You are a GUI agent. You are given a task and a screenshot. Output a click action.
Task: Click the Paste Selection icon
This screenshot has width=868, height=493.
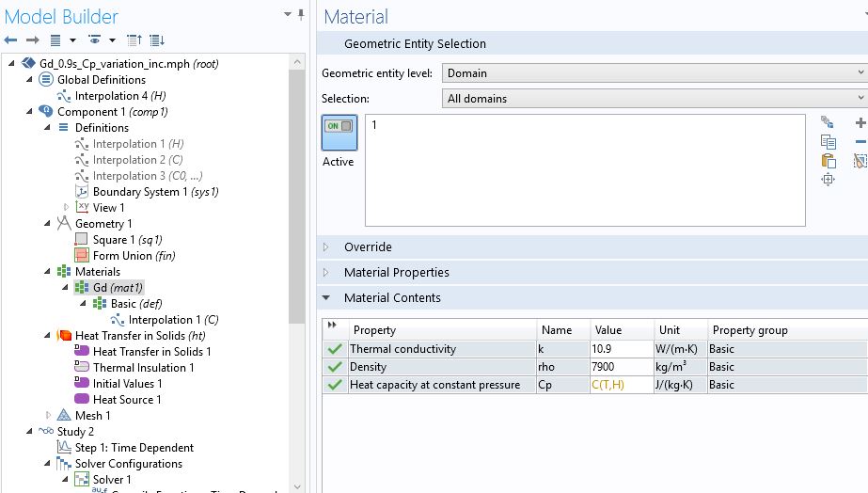(x=828, y=160)
